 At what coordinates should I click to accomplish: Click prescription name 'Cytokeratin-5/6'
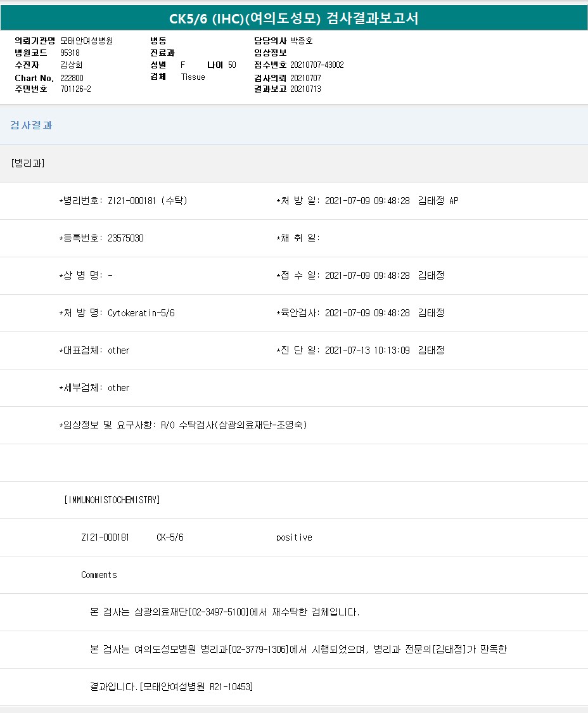click(141, 313)
